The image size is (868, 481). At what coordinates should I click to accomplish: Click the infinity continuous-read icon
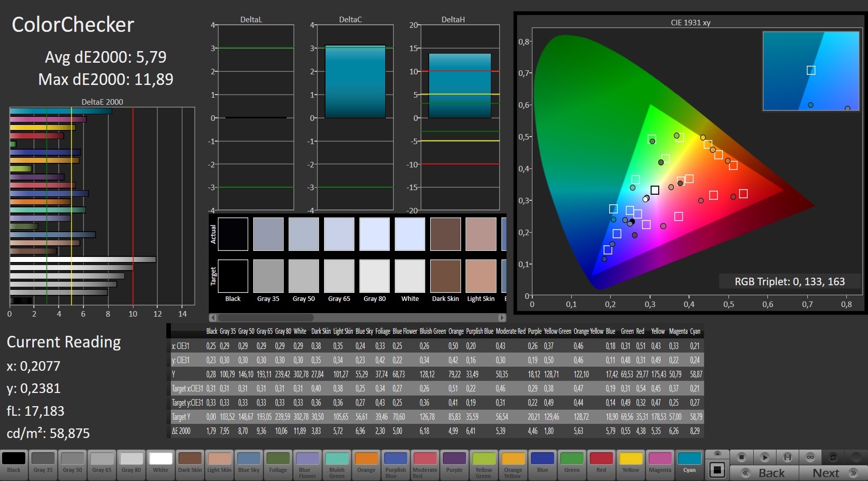pos(810,457)
